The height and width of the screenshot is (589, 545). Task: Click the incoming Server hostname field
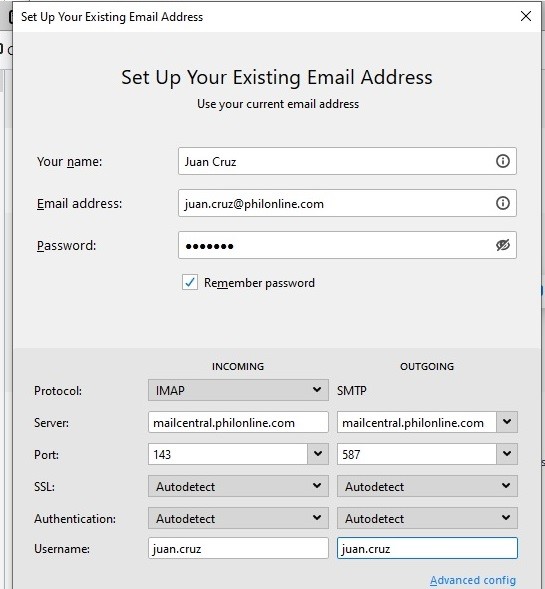(238, 422)
